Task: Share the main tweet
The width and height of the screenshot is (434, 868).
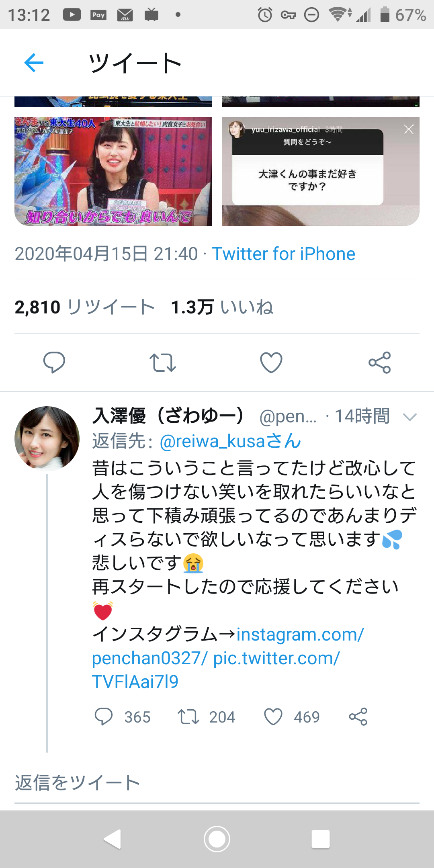Action: [380, 362]
